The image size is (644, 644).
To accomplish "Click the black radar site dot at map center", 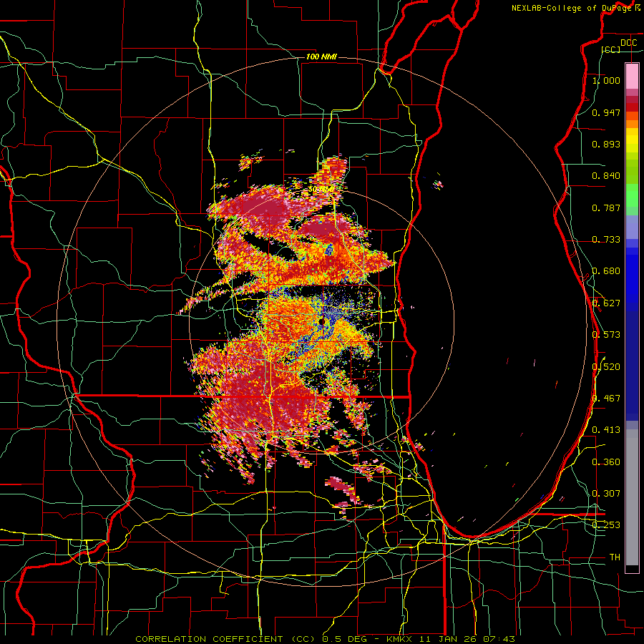I will [x=321, y=322].
